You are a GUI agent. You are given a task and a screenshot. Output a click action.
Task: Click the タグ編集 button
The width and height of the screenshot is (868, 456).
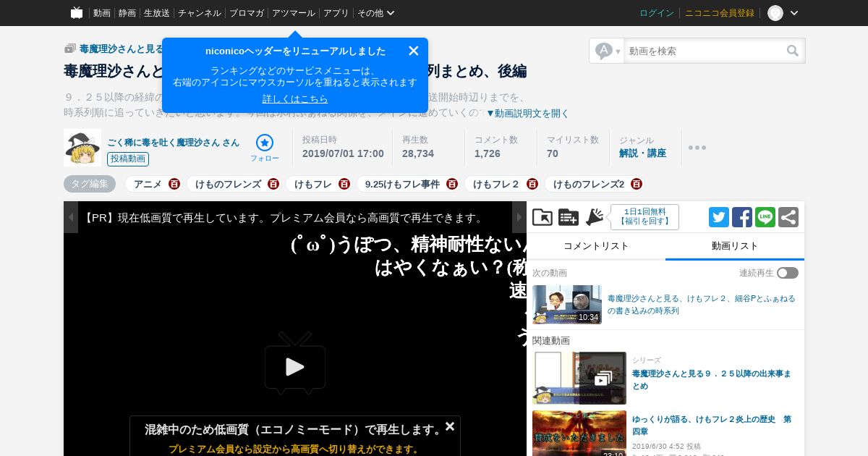pyautogui.click(x=90, y=184)
